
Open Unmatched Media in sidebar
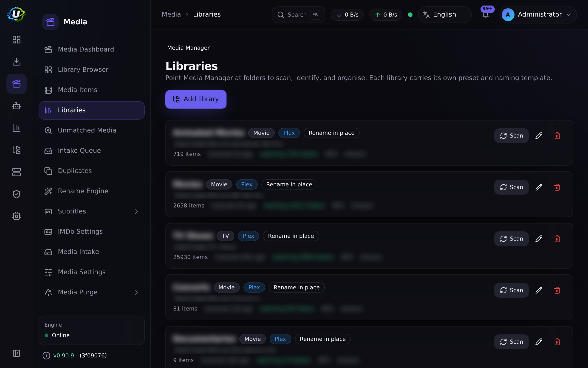click(x=92, y=130)
